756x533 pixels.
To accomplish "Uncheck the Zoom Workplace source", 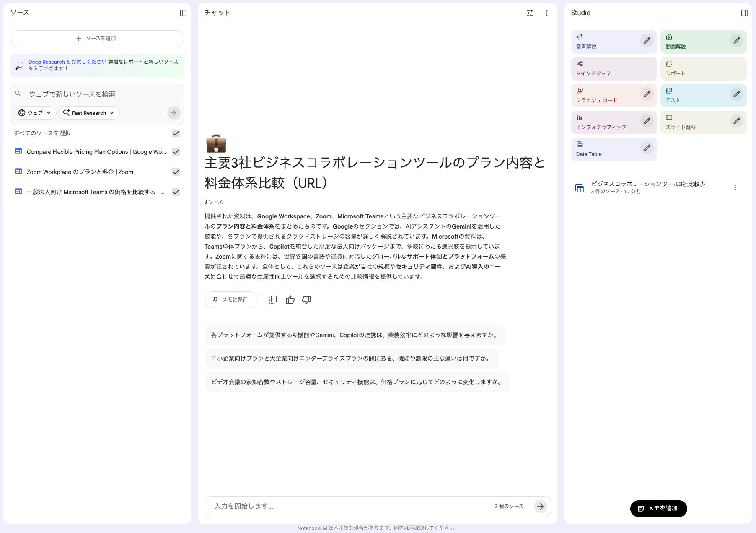I will pyautogui.click(x=176, y=172).
